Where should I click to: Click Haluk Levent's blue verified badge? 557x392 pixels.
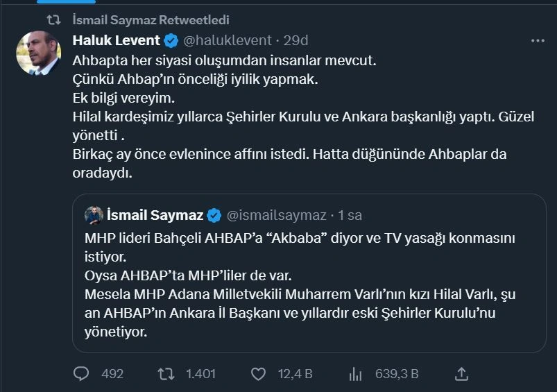(x=172, y=40)
